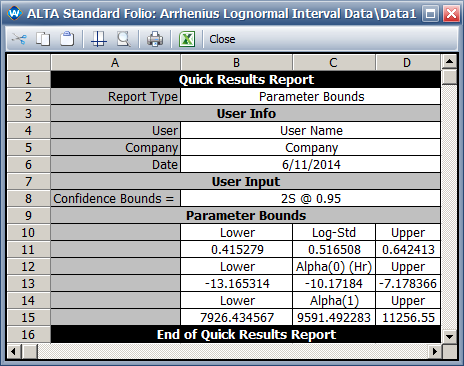Click the value 0.415279
Viewport: 464px width, 366px height.
pyautogui.click(x=236, y=250)
